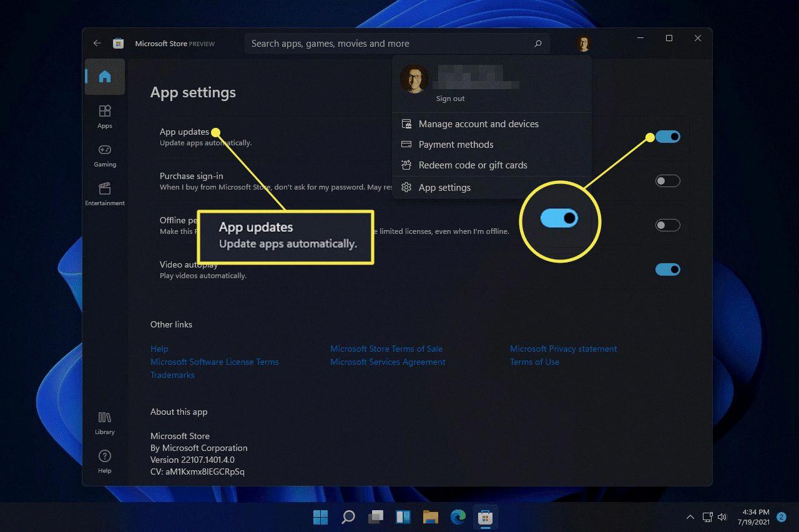Click the search apps input field
This screenshot has height=532, width=799.
pyautogui.click(x=387, y=44)
